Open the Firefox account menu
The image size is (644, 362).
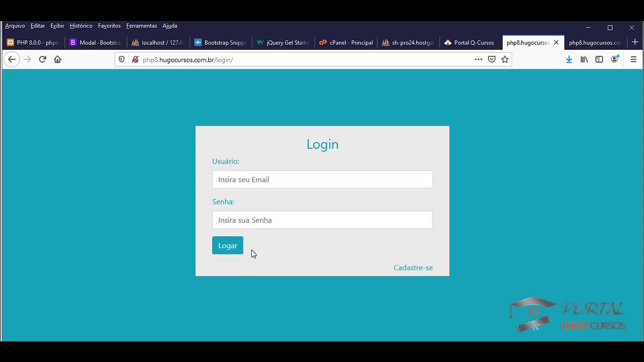point(614,59)
